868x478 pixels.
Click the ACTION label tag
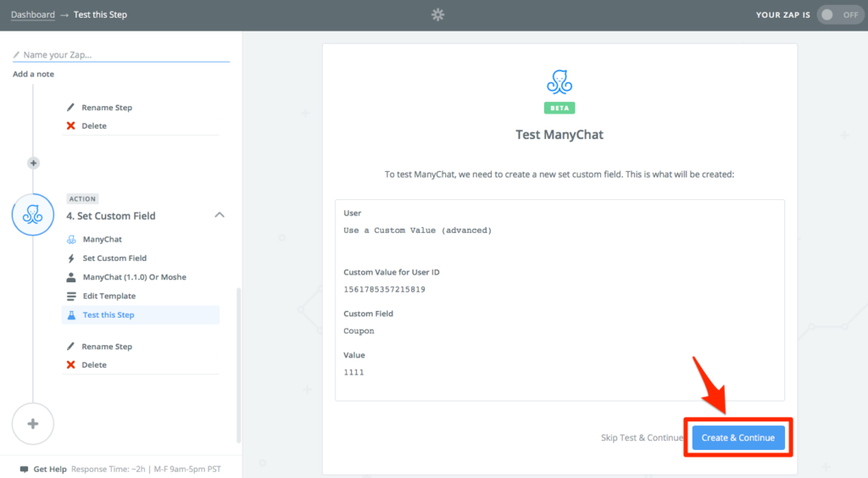(82, 198)
